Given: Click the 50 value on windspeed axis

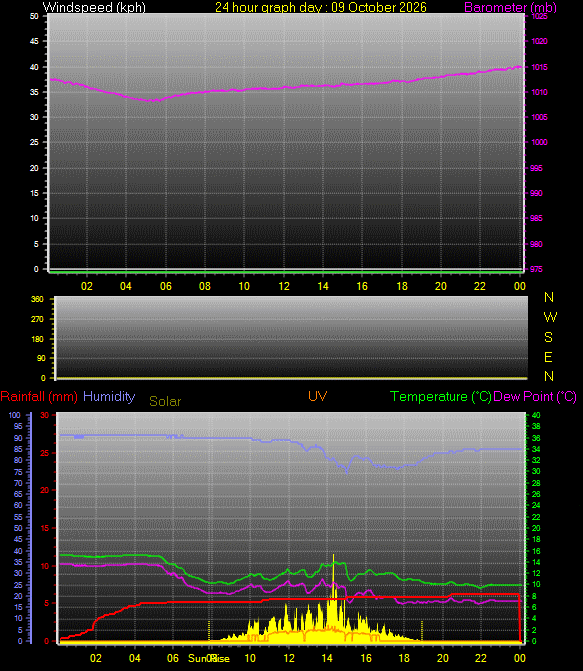Looking at the screenshot, I should coord(34,16).
